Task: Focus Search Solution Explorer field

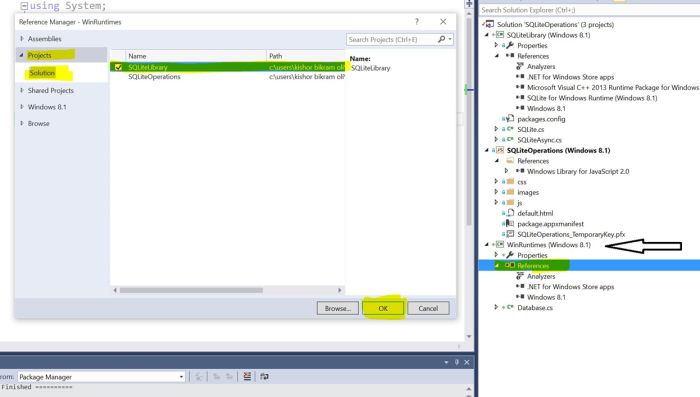Action: coord(589,10)
